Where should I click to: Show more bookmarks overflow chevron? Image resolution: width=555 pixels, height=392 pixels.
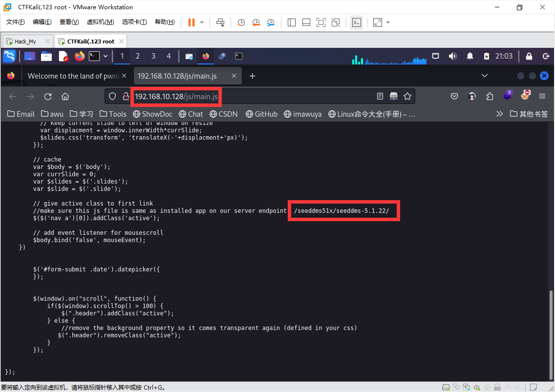(x=499, y=114)
